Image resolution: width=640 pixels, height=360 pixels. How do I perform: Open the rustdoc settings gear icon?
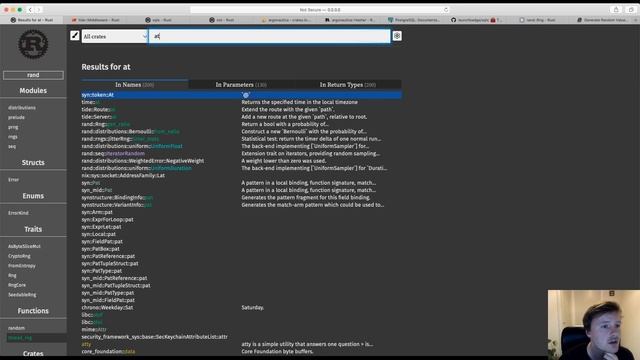pos(397,36)
